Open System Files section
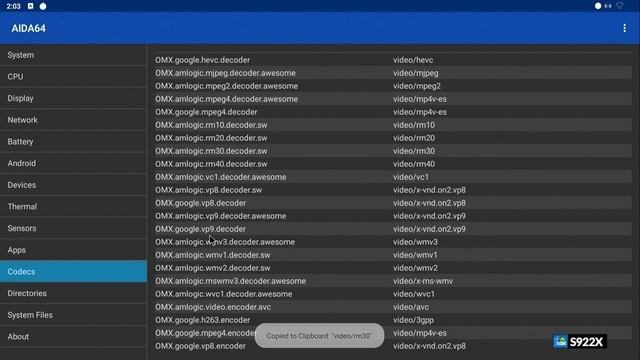Viewport: 640px width, 360px height. [73, 314]
